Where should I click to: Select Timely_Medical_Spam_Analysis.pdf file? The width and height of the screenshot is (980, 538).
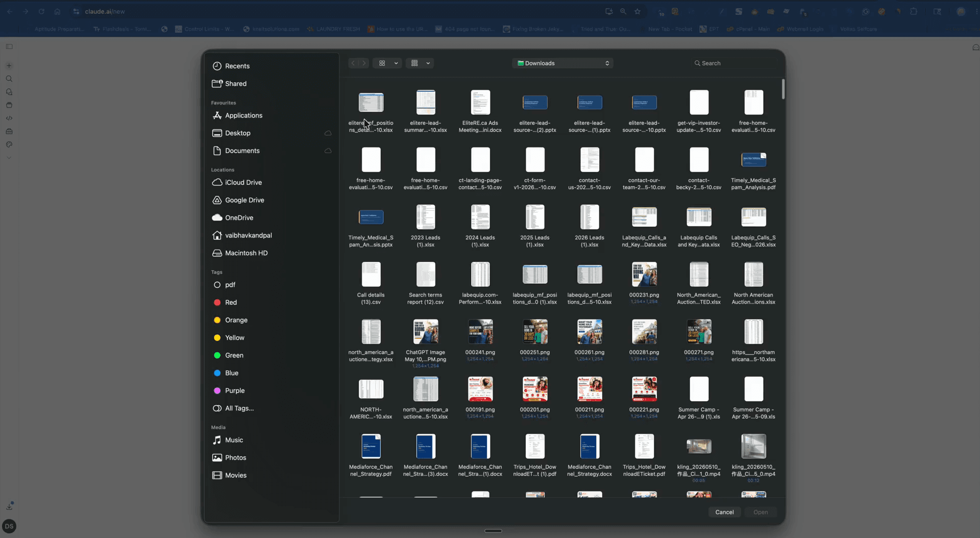click(753, 169)
